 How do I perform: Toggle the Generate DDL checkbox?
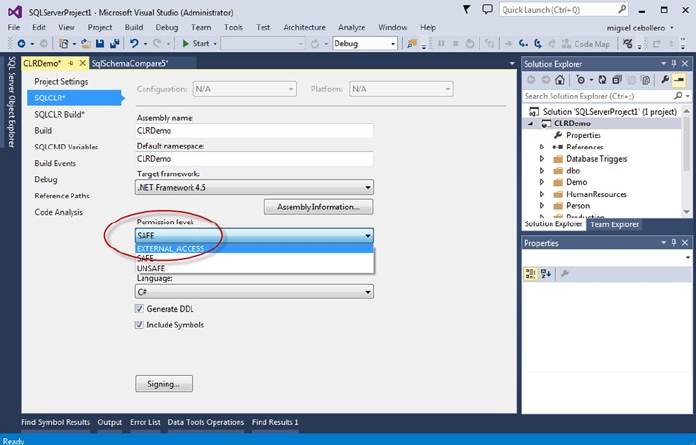pos(139,309)
